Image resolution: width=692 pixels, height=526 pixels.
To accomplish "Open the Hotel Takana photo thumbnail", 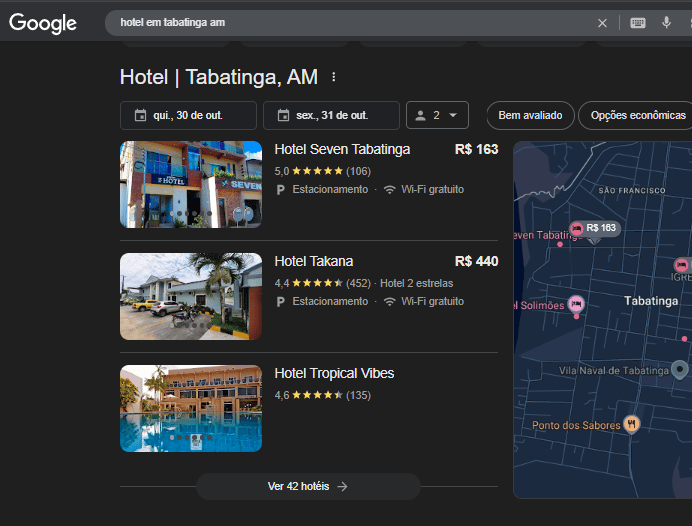I will (x=191, y=297).
